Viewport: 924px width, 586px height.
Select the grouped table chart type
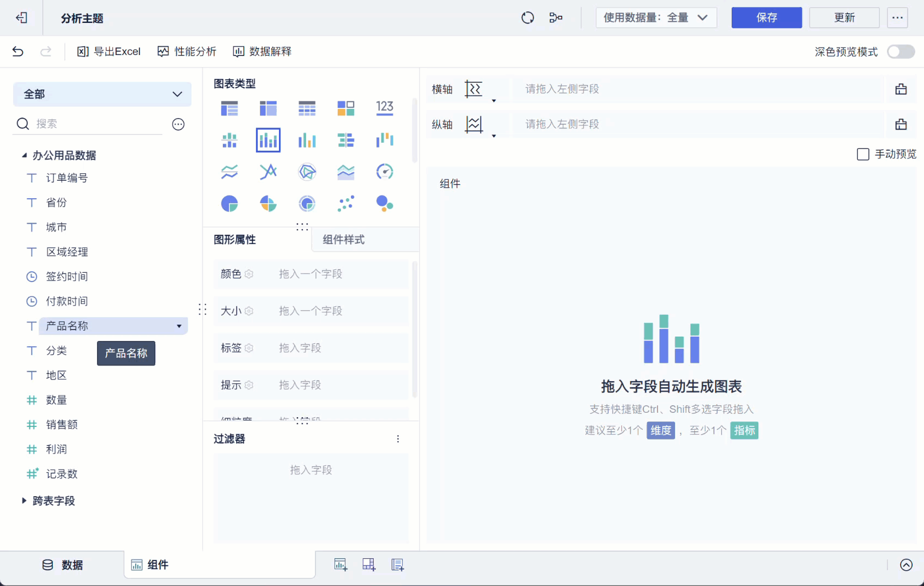[x=229, y=108]
